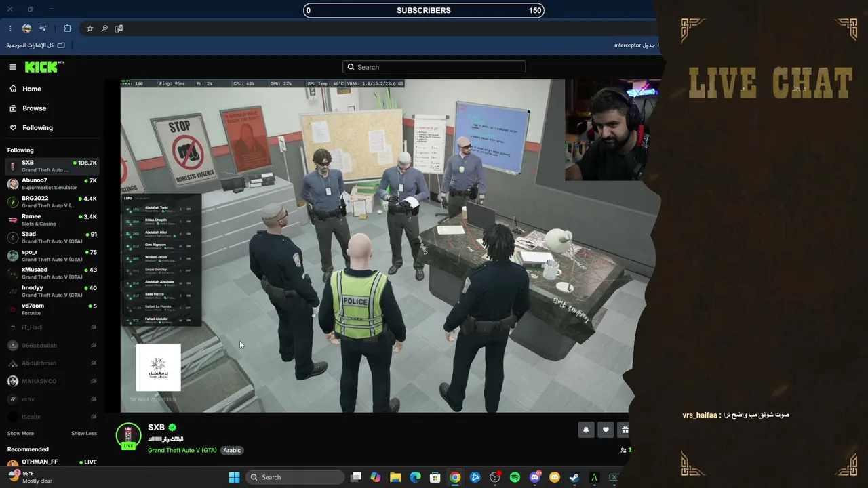Open offline iT_Hadi channel
This screenshot has width=868, height=488.
52,327
